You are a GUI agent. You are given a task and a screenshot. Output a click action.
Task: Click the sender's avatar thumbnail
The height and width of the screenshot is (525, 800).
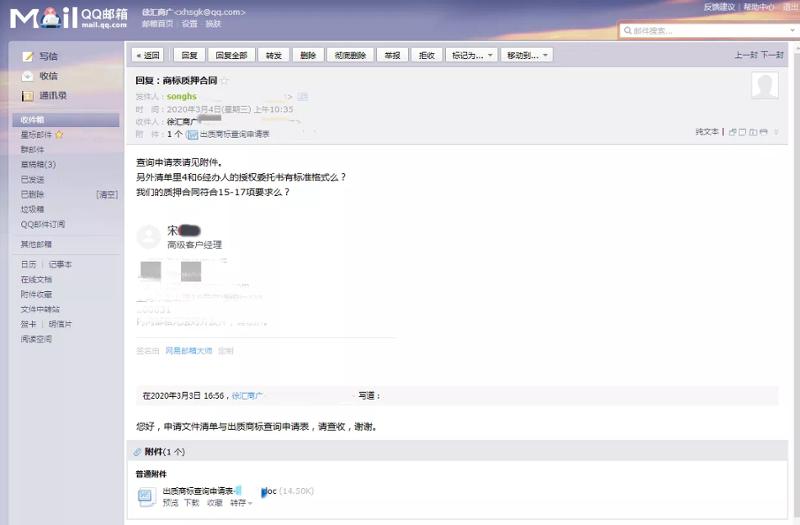click(x=765, y=86)
